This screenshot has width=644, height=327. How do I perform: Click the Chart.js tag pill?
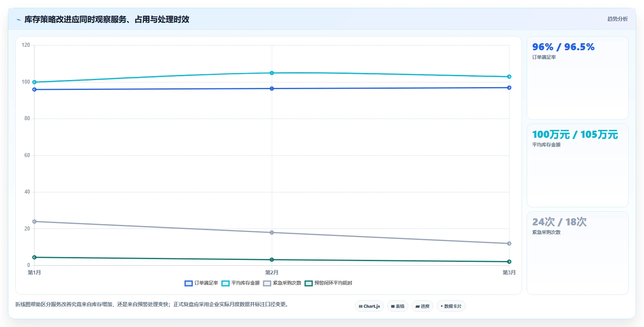coord(369,306)
